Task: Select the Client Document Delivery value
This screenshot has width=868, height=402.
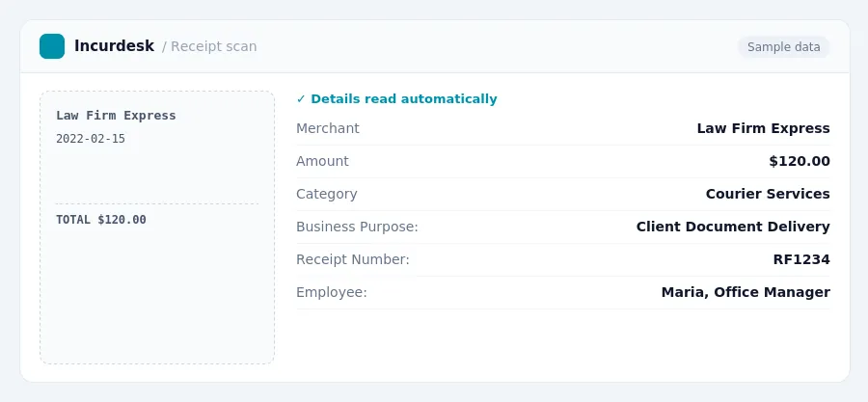Action: (733, 227)
